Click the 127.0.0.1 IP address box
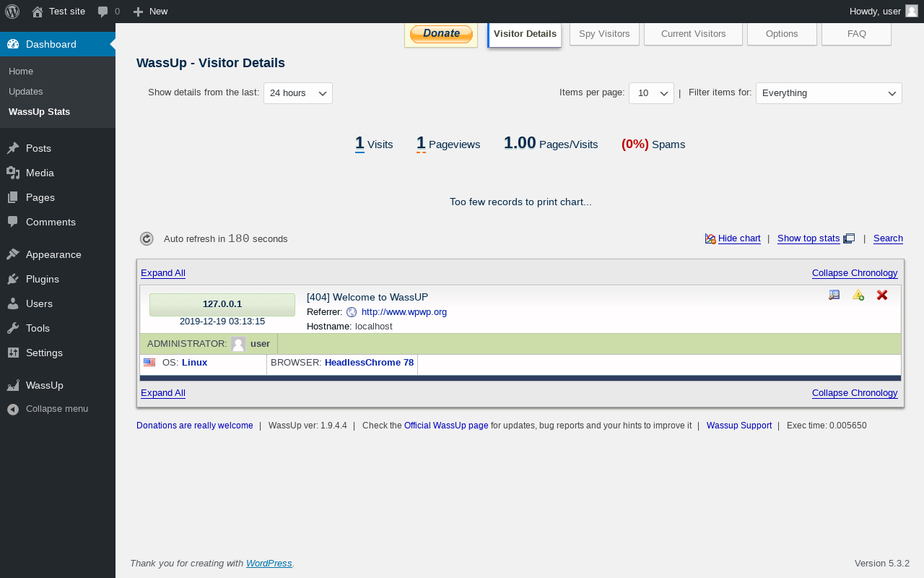The image size is (924, 578). [x=222, y=304]
